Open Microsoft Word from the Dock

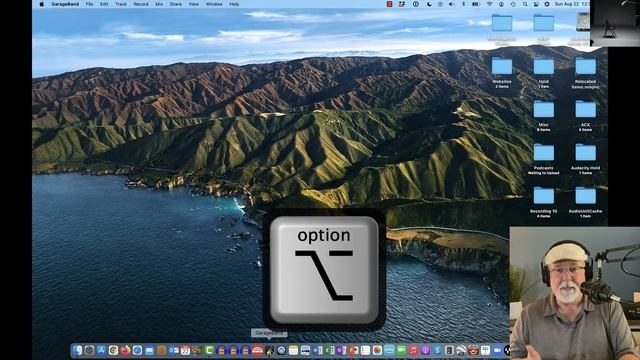coord(317,350)
